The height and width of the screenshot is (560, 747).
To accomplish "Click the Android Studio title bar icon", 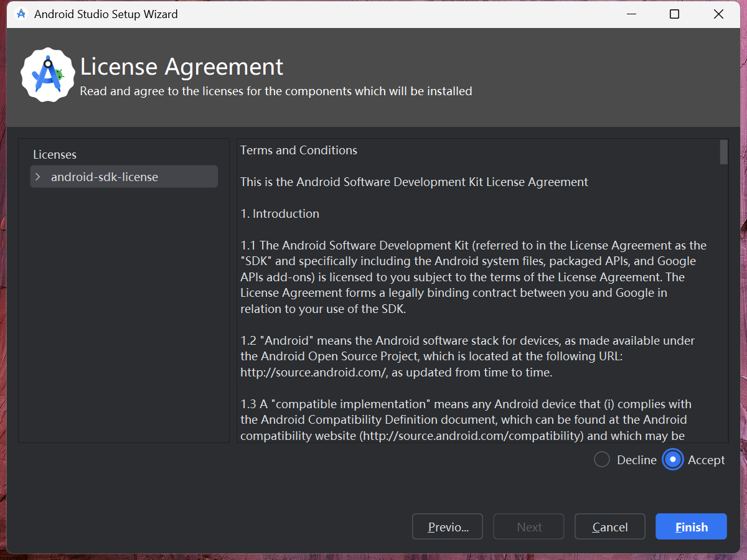I will pyautogui.click(x=21, y=14).
